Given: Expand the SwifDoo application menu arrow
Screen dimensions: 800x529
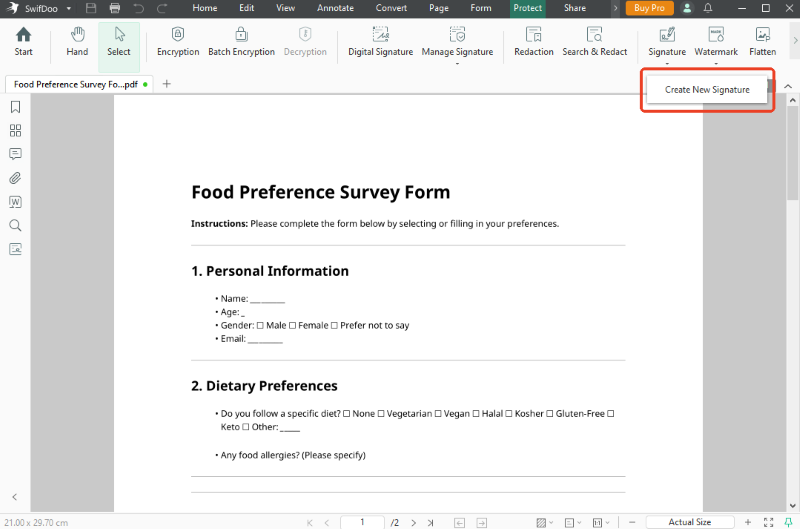Looking at the screenshot, I should [x=69, y=9].
